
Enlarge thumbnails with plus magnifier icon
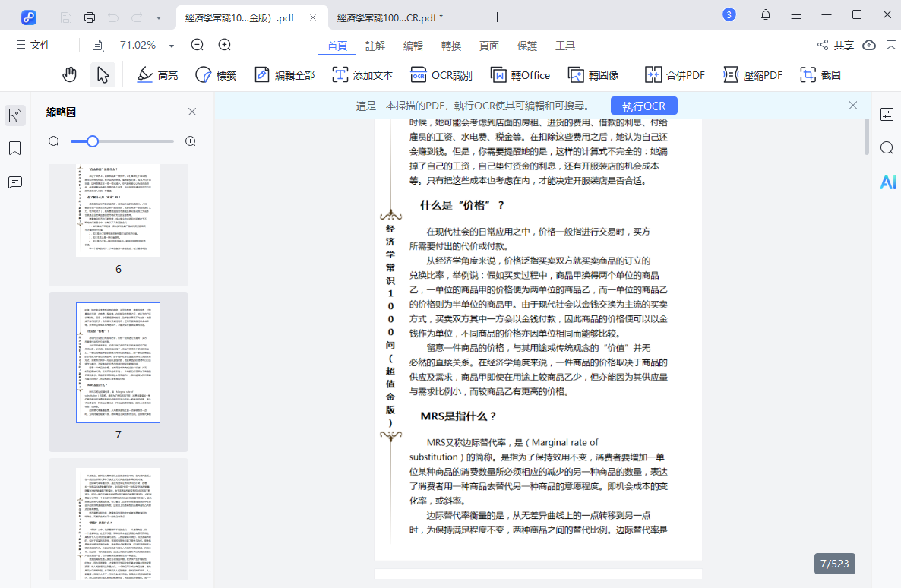pos(190,141)
